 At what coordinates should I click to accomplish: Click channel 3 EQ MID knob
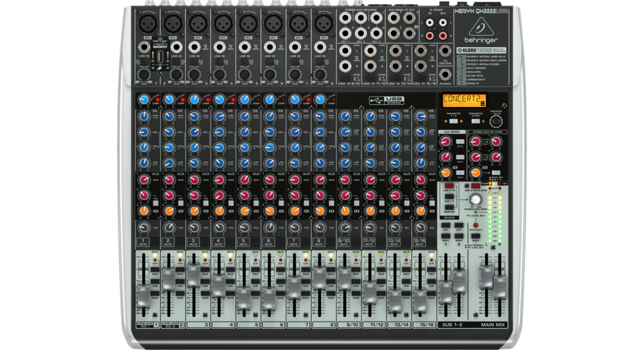point(194,131)
